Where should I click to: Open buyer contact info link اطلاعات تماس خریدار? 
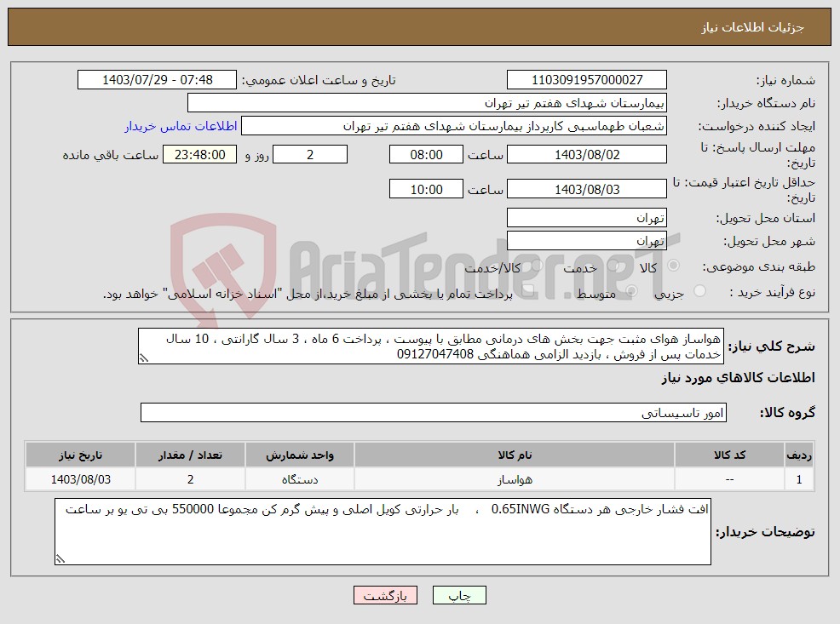point(181,126)
